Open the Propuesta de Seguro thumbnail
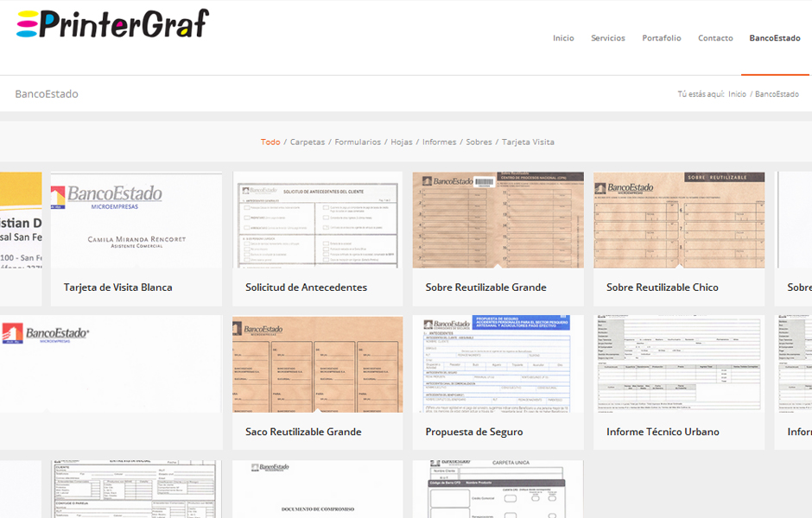This screenshot has height=518, width=812. [498, 364]
